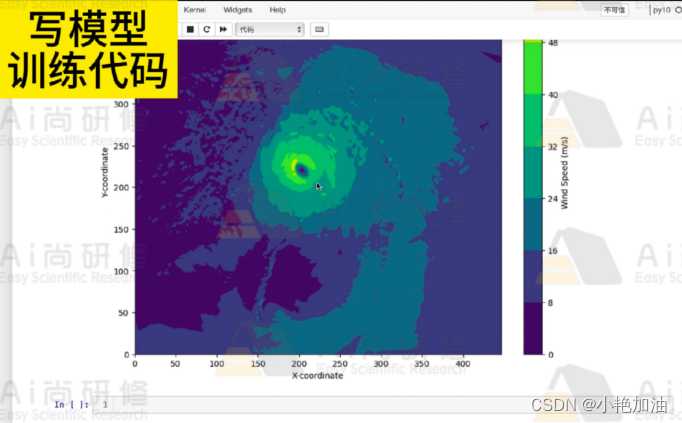682x423 pixels.
Task: Click the stop (interrupt kernel) icon
Action: (190, 29)
